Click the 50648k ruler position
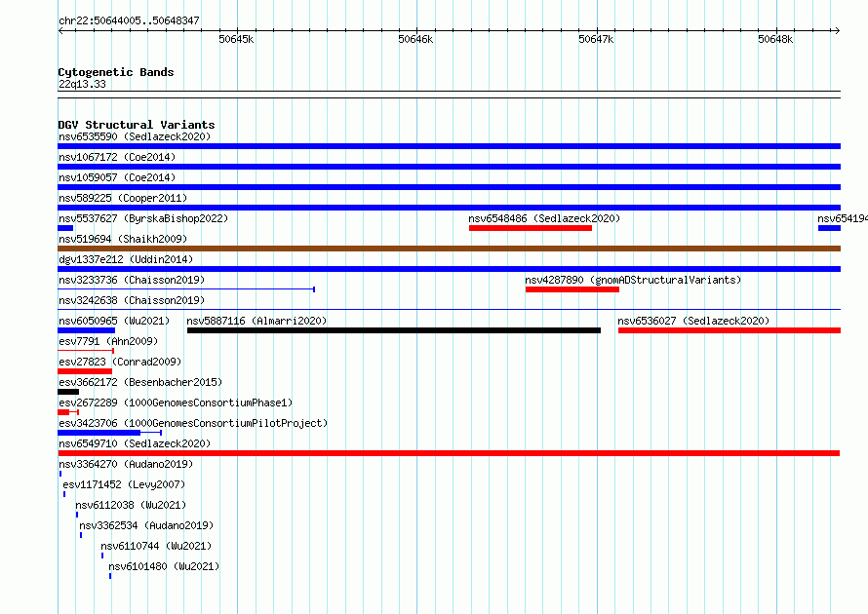 [x=775, y=39]
